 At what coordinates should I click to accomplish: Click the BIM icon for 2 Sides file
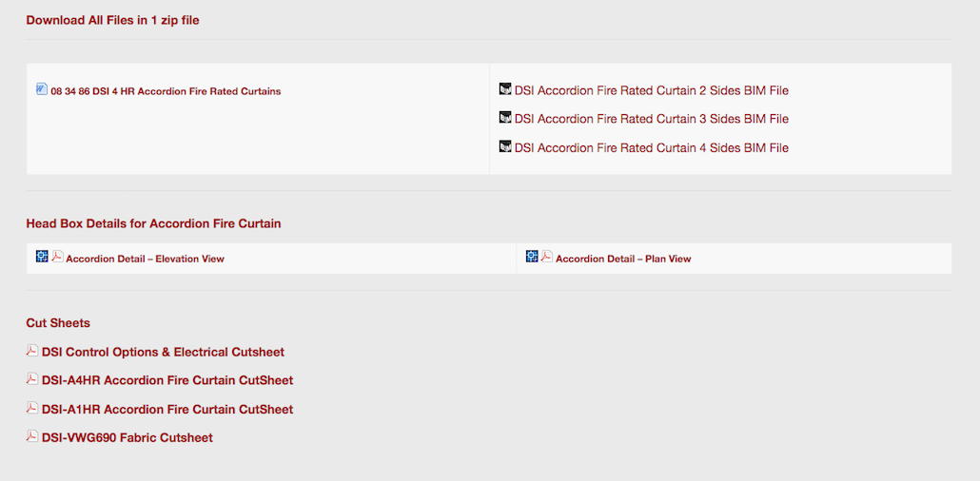505,89
